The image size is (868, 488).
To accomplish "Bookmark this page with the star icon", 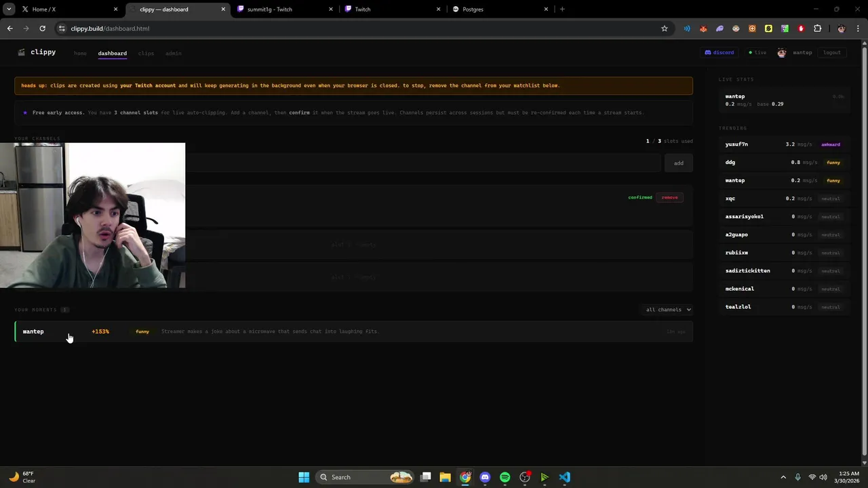I will pos(665,28).
